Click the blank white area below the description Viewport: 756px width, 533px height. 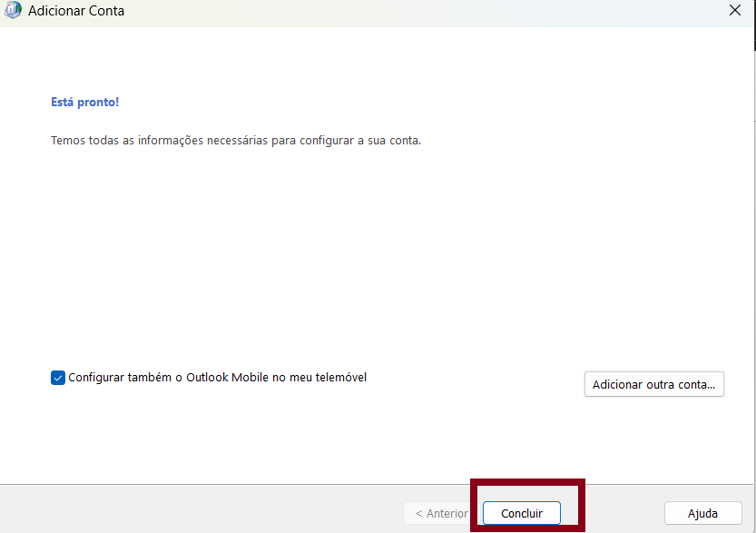(363, 254)
